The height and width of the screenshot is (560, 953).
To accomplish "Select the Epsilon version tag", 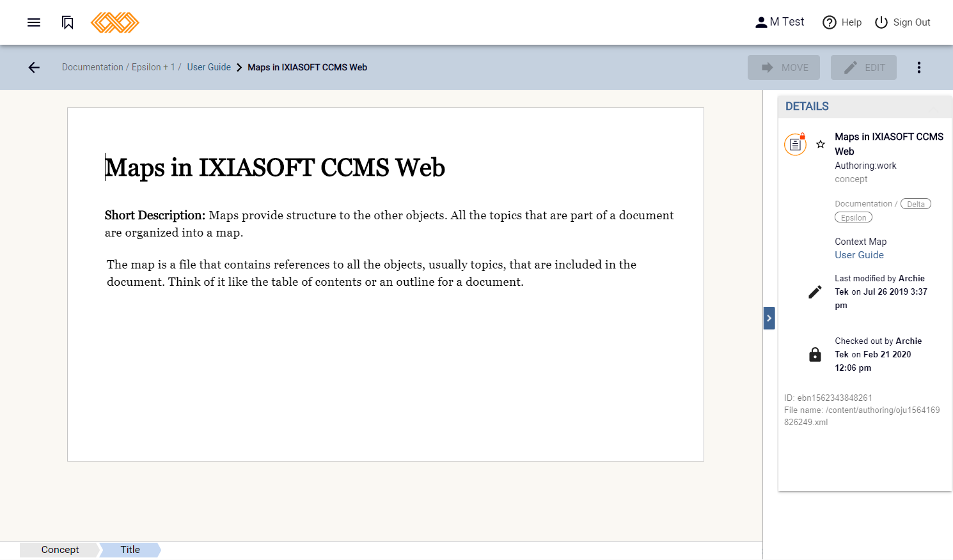I will point(853,217).
